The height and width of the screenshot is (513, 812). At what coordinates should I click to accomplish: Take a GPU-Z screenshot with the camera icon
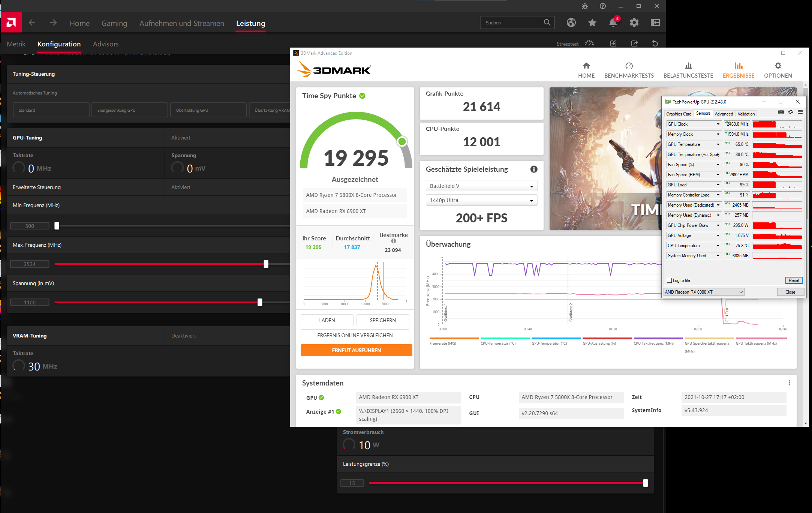click(x=781, y=112)
